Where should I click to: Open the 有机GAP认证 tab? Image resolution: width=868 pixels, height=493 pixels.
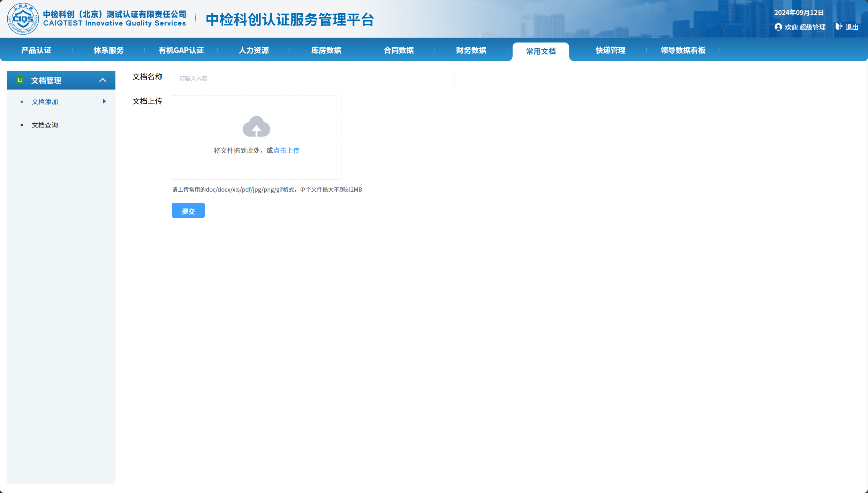(181, 50)
